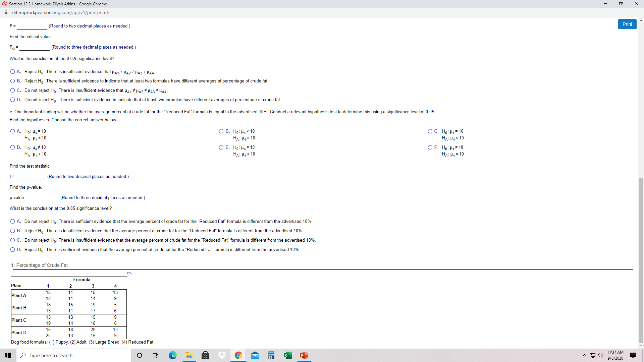This screenshot has height=362, width=644.
Task: Click the calculator icon in taskbar
Action: (x=272, y=355)
